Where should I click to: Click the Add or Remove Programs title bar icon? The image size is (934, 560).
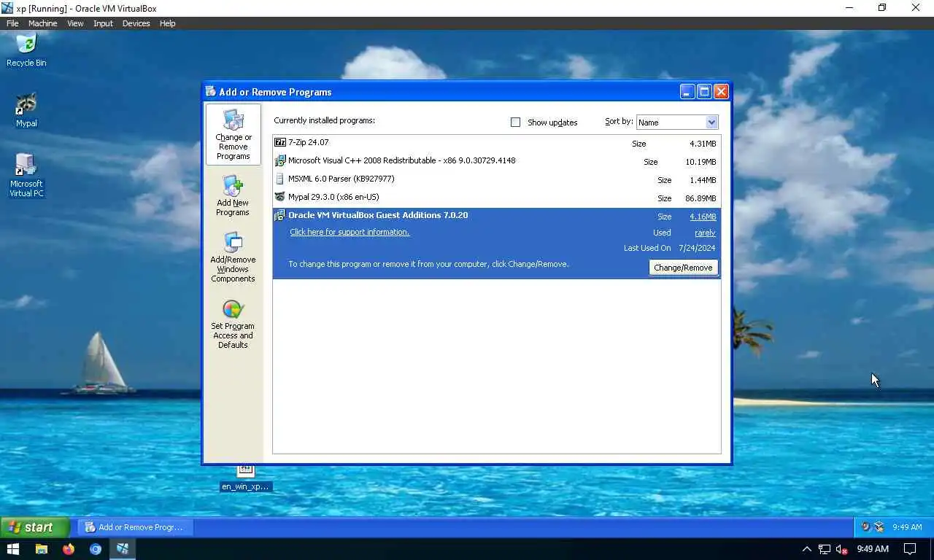click(211, 91)
